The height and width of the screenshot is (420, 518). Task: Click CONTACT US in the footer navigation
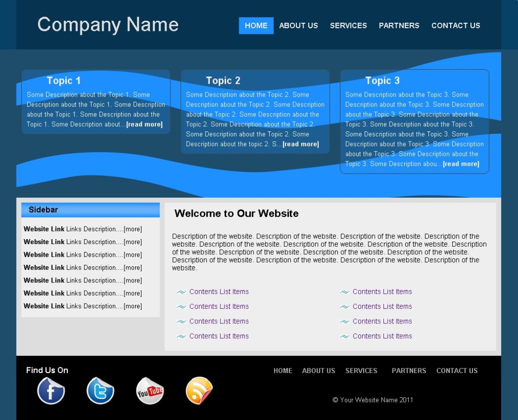[457, 370]
